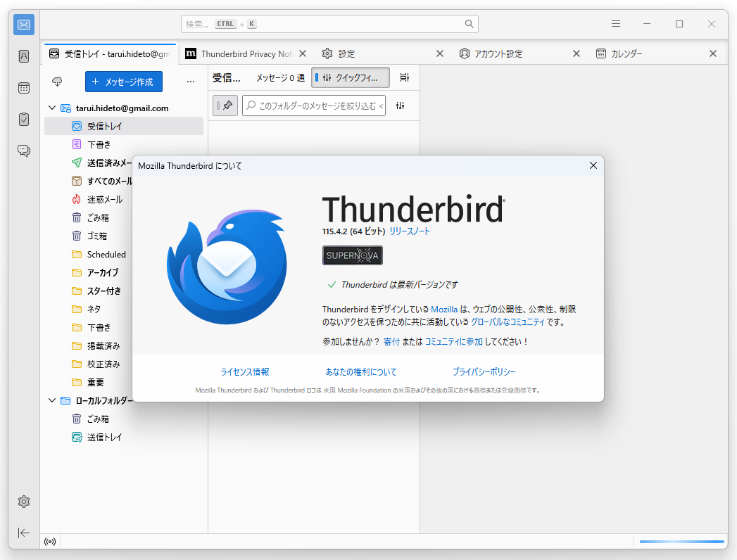Image resolution: width=737 pixels, height=560 pixels.
Task: Open message list display options icon
Action: click(x=404, y=77)
